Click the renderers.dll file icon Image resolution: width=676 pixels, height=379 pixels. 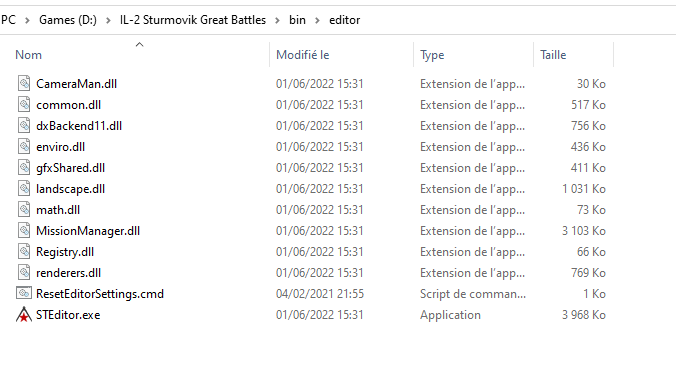24,273
